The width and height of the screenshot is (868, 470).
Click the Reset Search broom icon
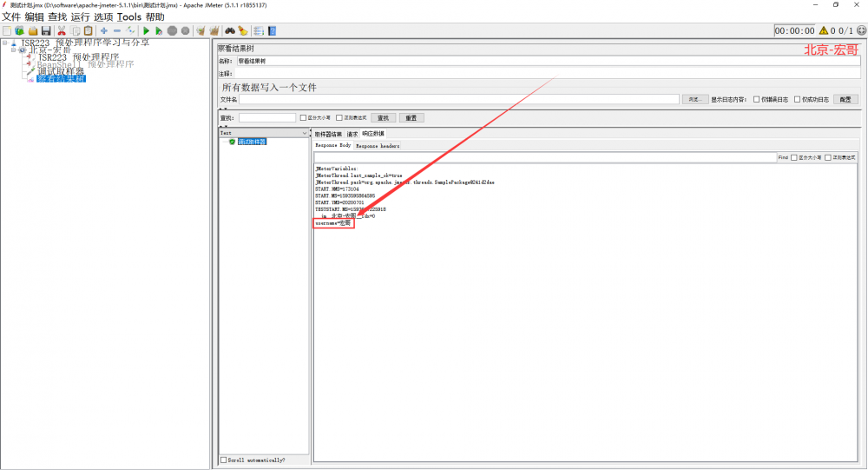(x=243, y=31)
